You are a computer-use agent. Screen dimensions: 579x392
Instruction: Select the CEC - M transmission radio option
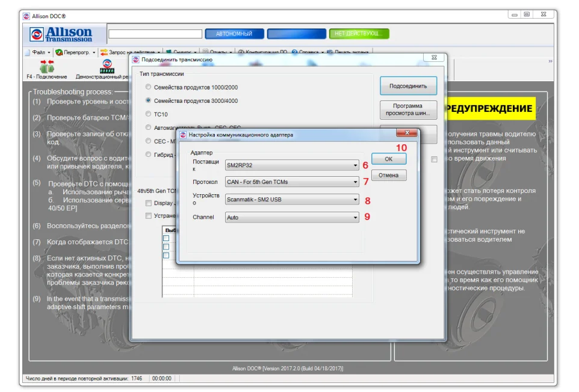point(148,141)
